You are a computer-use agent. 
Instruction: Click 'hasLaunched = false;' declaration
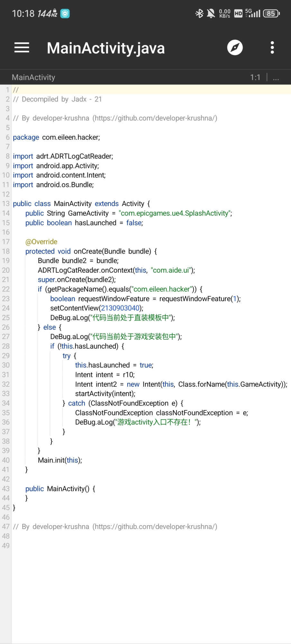click(x=109, y=223)
